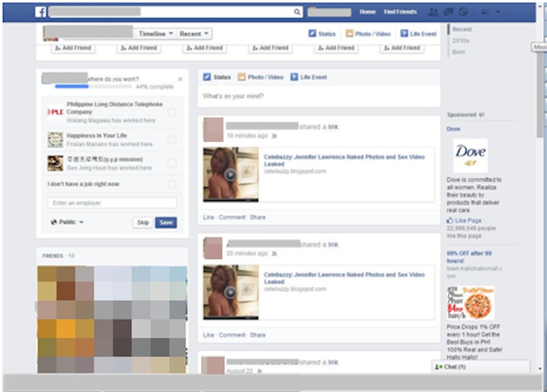Click the search magnifier icon
The image size is (547, 392).
click(297, 12)
